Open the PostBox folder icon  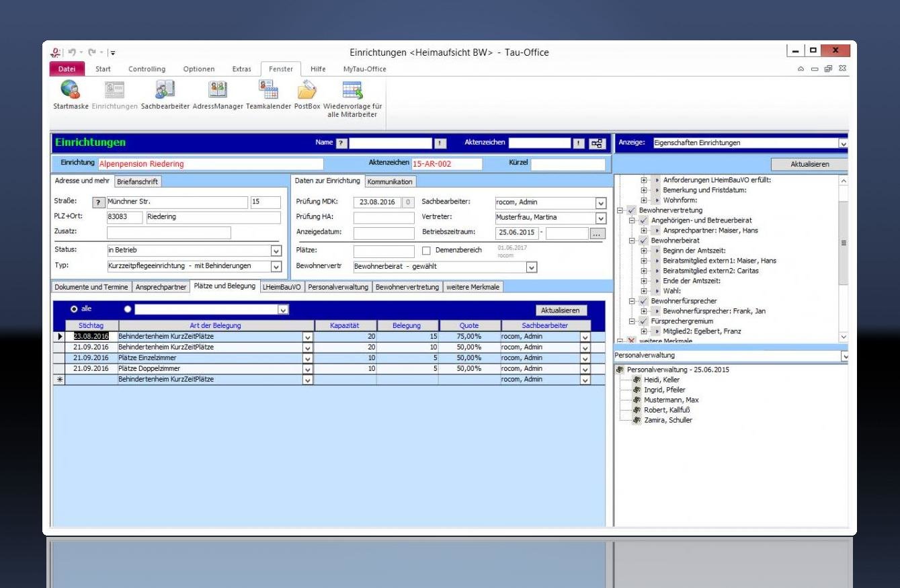point(307,89)
